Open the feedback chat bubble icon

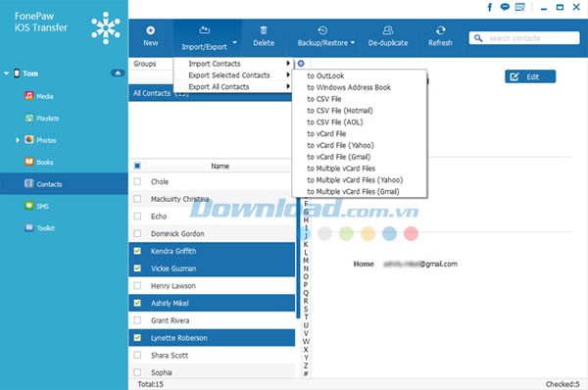[505, 7]
